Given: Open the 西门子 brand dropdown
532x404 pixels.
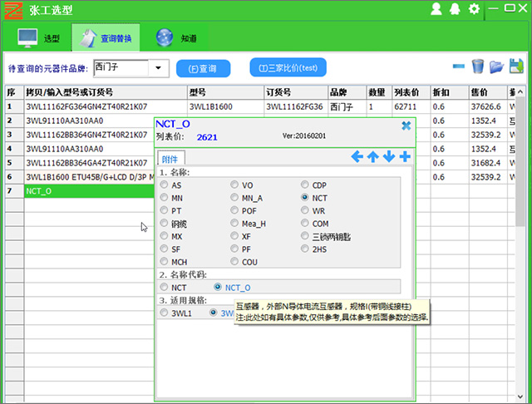Looking at the screenshot, I should [157, 67].
